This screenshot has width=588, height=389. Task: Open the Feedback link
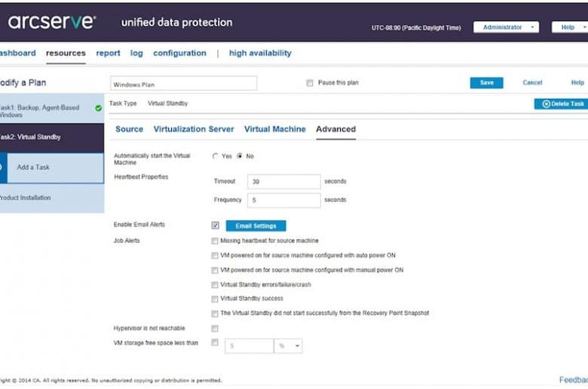[x=574, y=380]
